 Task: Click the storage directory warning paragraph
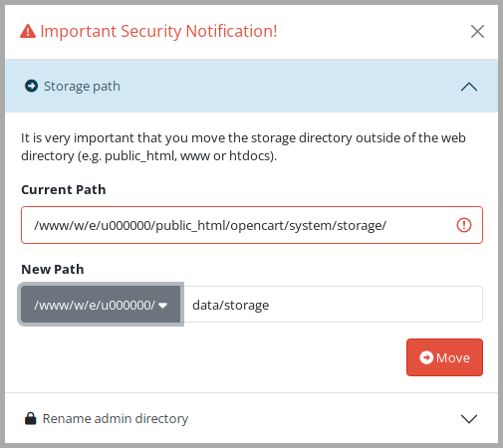(x=243, y=146)
